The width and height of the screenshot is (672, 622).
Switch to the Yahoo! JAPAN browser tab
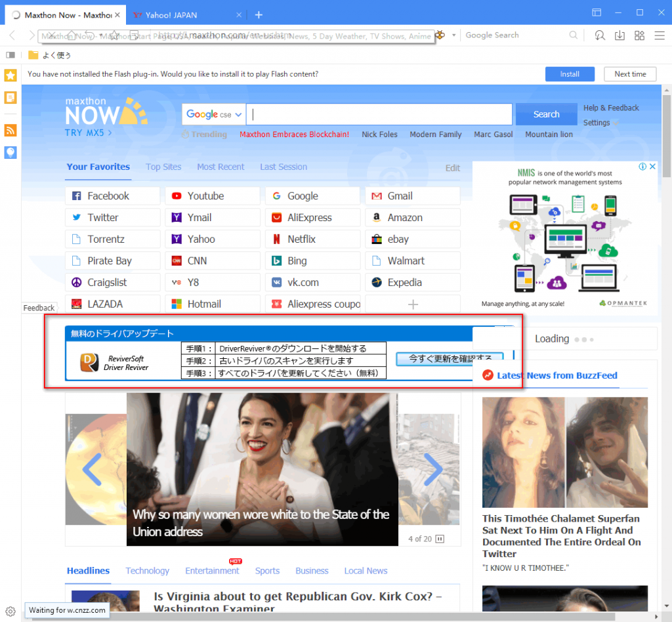click(177, 14)
